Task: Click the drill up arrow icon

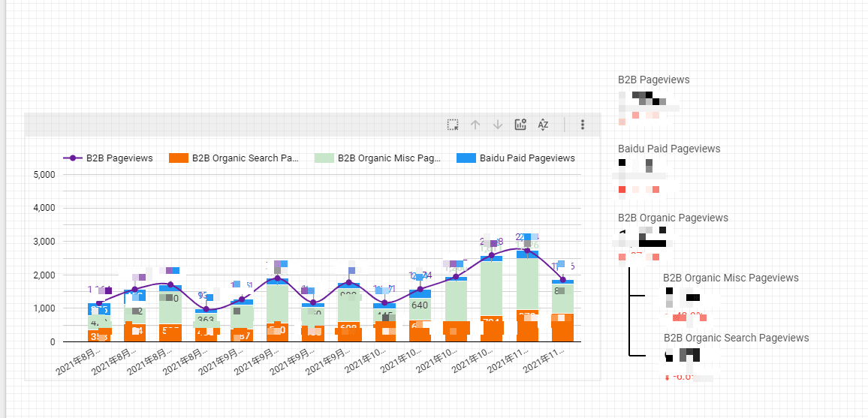Action: coord(475,125)
